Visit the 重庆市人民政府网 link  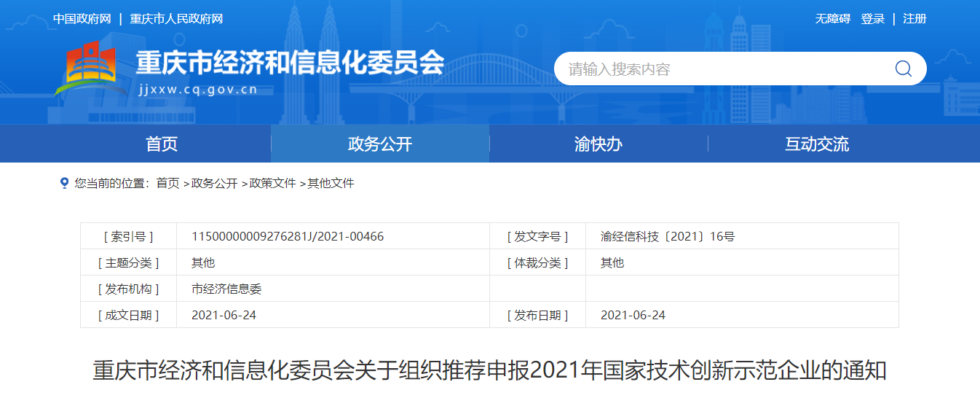[x=176, y=19]
